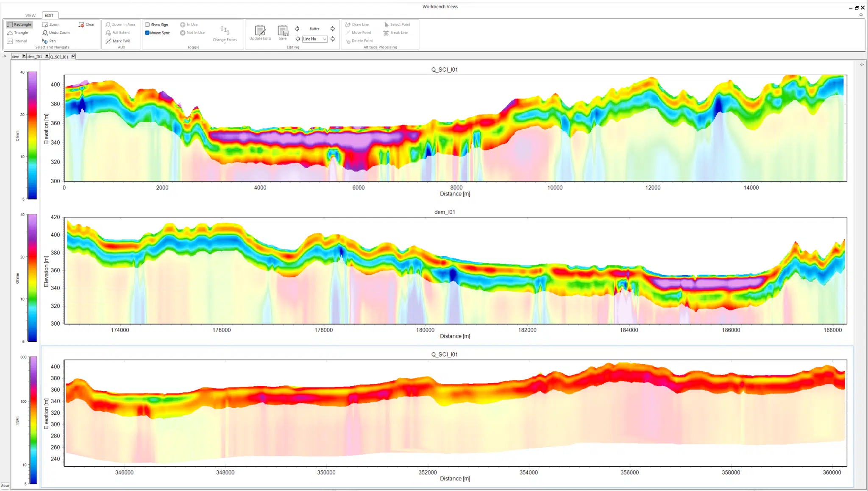868x491 pixels.
Task: Select the Rectangle selection tool
Action: point(19,25)
